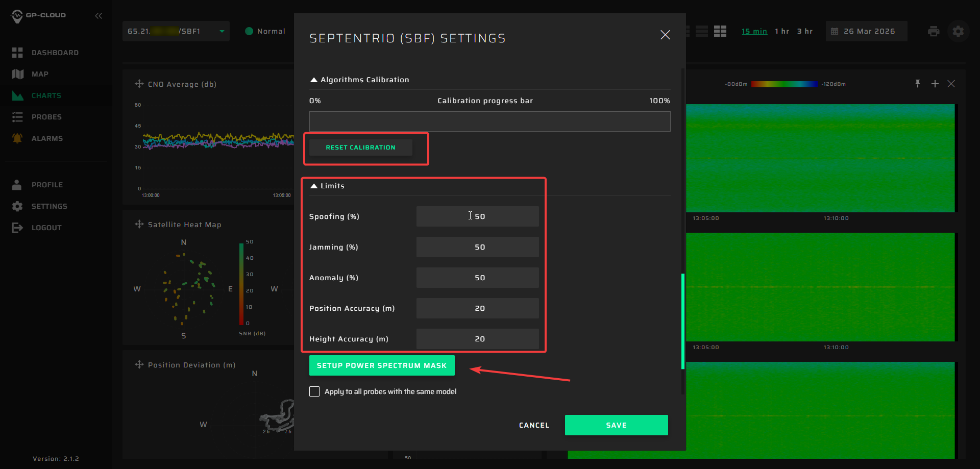Click the dBm color scale gradient bar
The image size is (980, 469).
click(x=784, y=84)
